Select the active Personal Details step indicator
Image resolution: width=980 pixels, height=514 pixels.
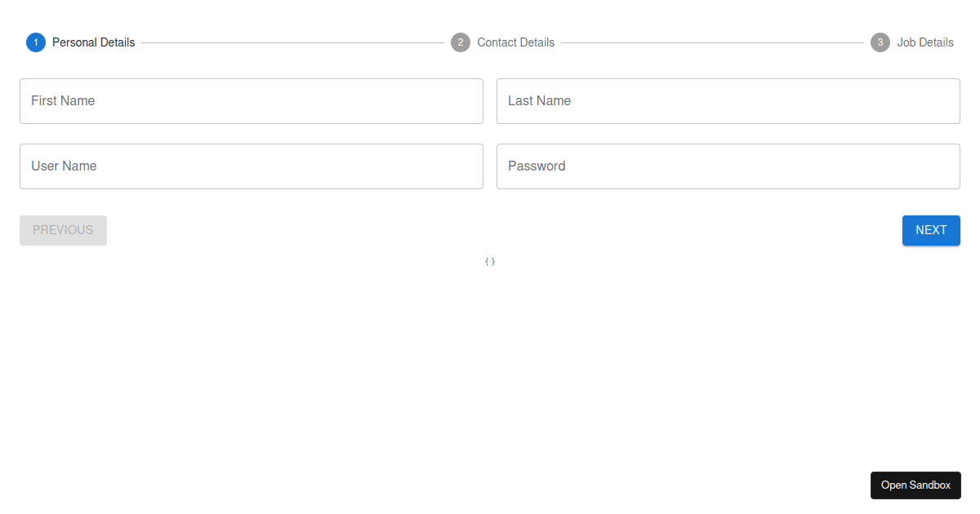(x=35, y=42)
